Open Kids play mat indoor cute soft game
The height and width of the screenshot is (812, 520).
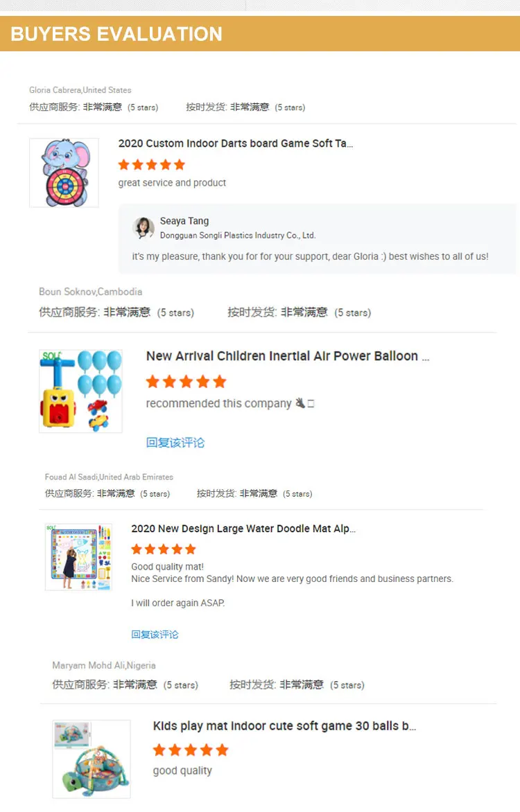pos(284,726)
